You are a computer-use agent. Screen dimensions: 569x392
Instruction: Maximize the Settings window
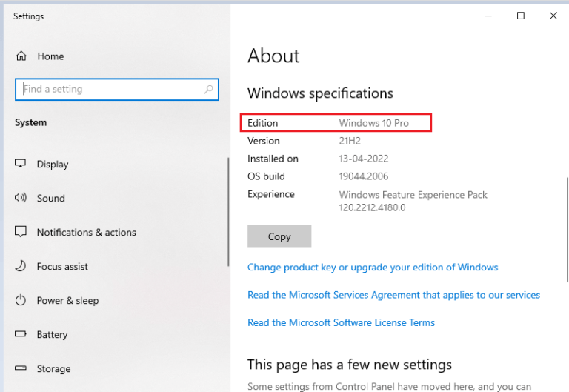[521, 16]
